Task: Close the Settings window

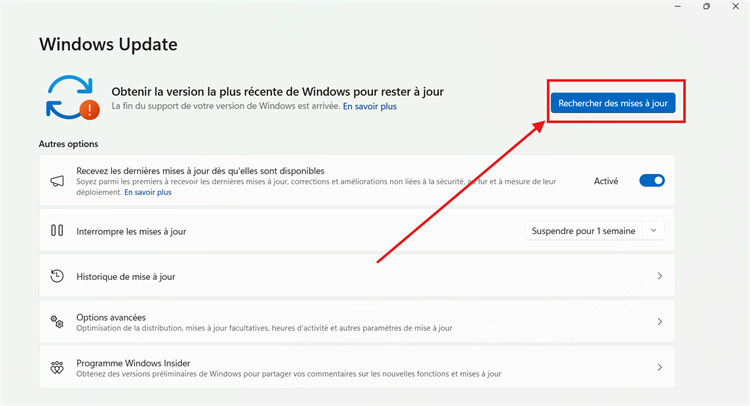Action: pyautogui.click(x=735, y=6)
